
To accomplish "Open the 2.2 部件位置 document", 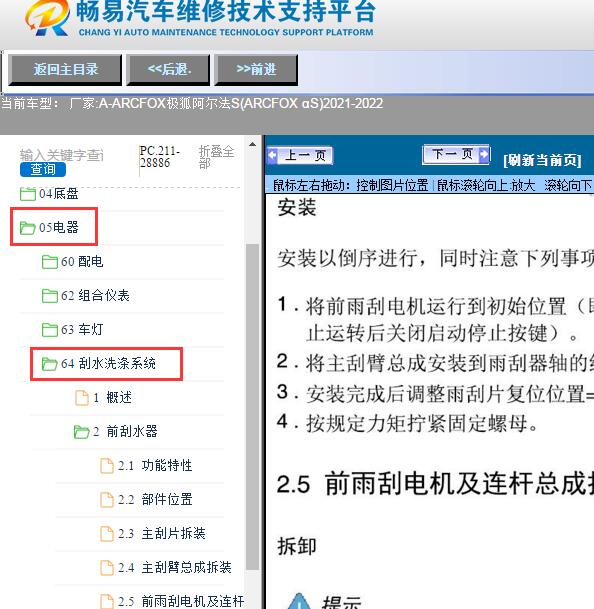I will (x=155, y=499).
